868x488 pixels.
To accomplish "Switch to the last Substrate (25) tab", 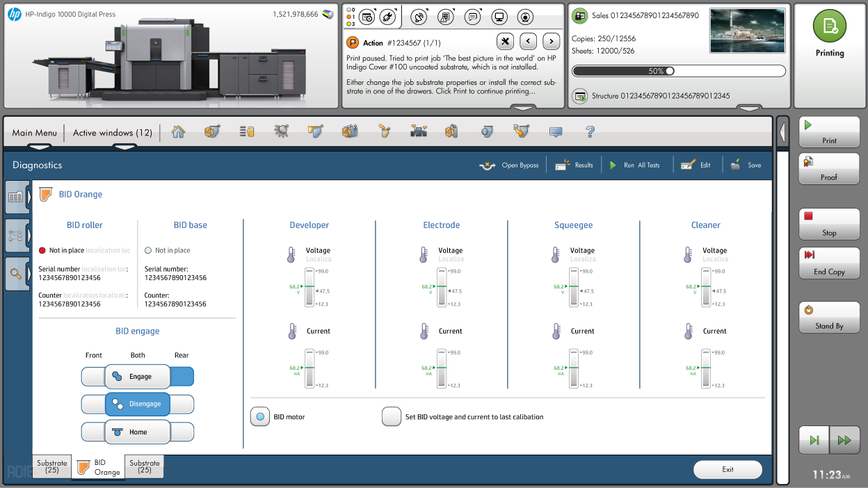I will click(145, 466).
